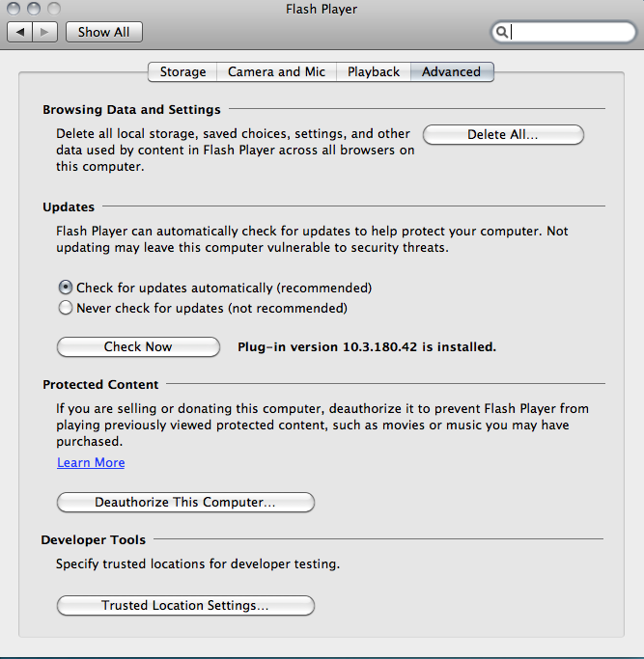Click the Flash Player window title
Screen dimensions: 644x659
point(322,10)
